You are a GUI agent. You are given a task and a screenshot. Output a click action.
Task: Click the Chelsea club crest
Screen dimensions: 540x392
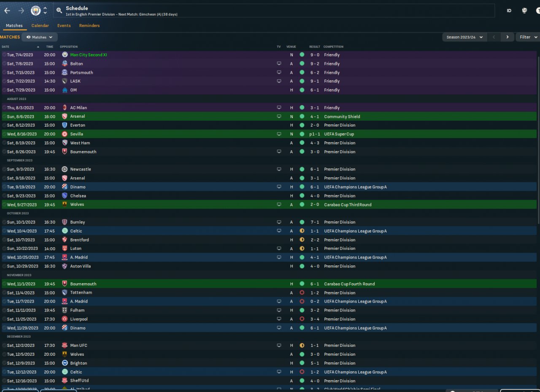65,196
